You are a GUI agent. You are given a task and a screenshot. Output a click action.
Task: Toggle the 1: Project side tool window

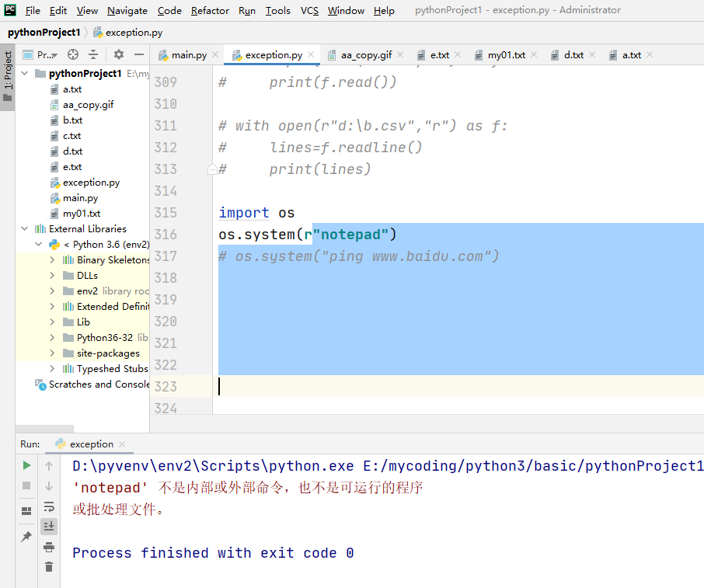(8, 77)
